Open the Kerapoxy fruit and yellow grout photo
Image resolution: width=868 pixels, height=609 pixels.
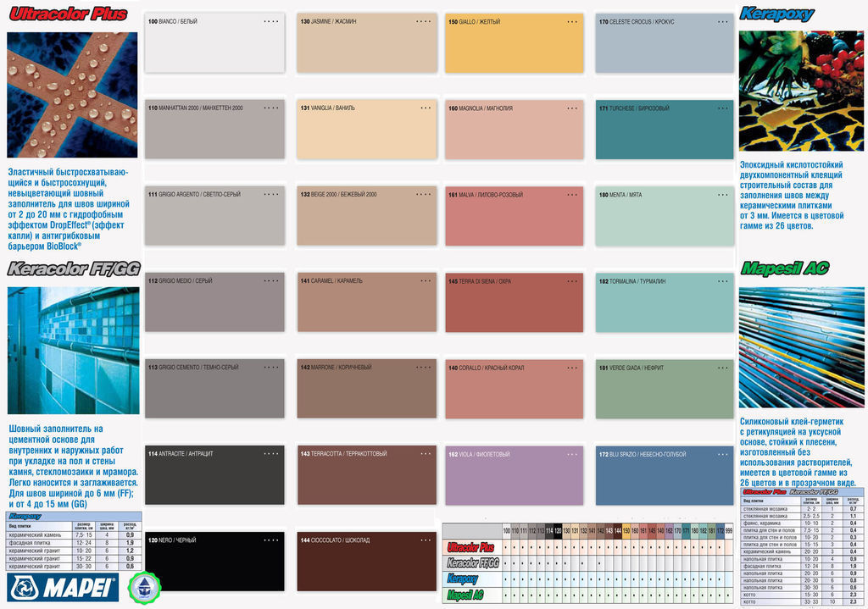click(x=801, y=91)
